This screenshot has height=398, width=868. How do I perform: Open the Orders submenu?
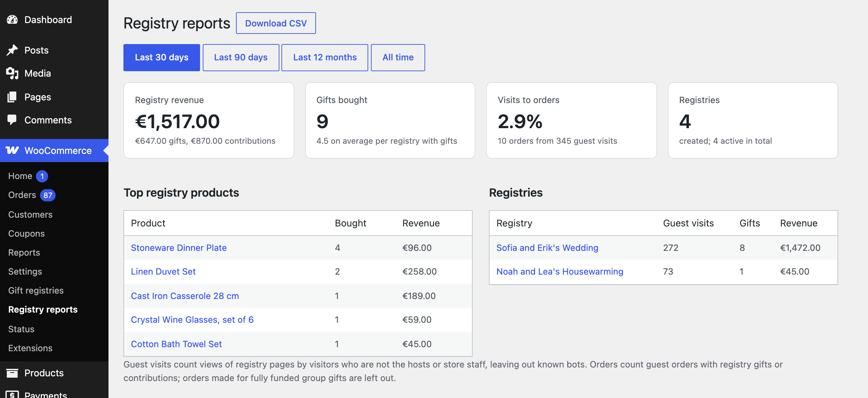pyautogui.click(x=22, y=195)
